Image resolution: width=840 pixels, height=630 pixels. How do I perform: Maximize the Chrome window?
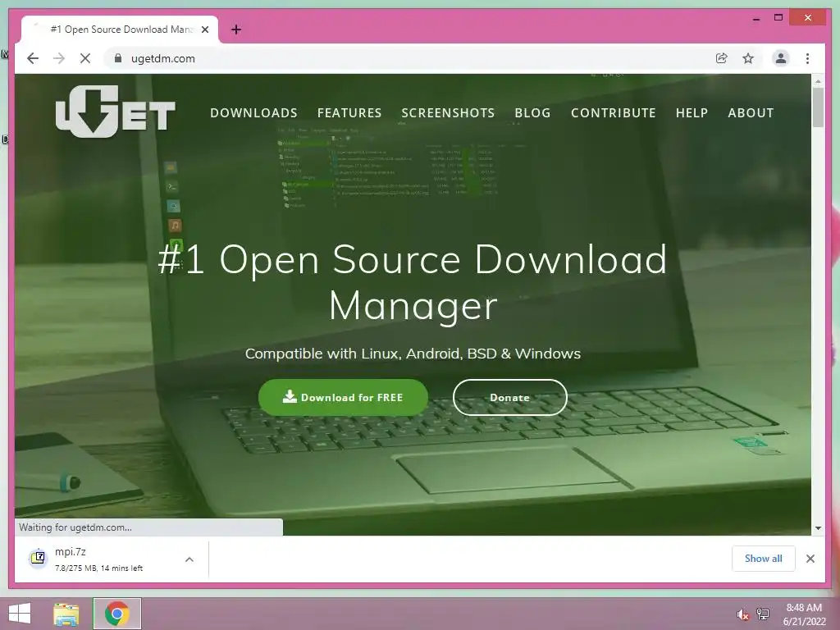click(x=778, y=18)
